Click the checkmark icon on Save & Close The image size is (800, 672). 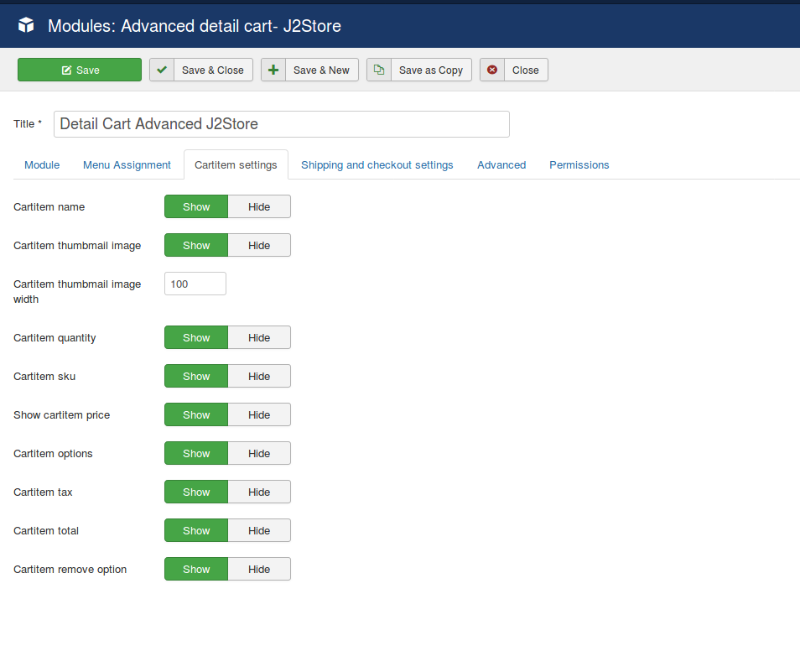(x=162, y=70)
